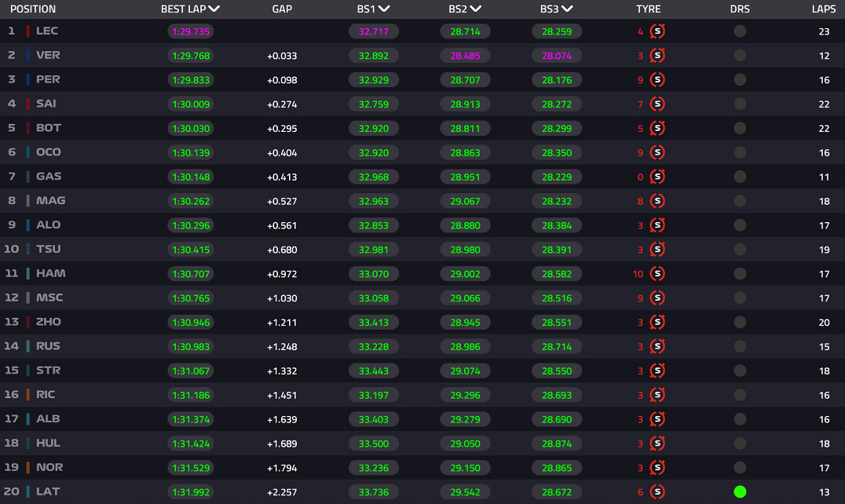
Task: Click LEC's purple best lap time 1:29.735
Action: click(191, 31)
